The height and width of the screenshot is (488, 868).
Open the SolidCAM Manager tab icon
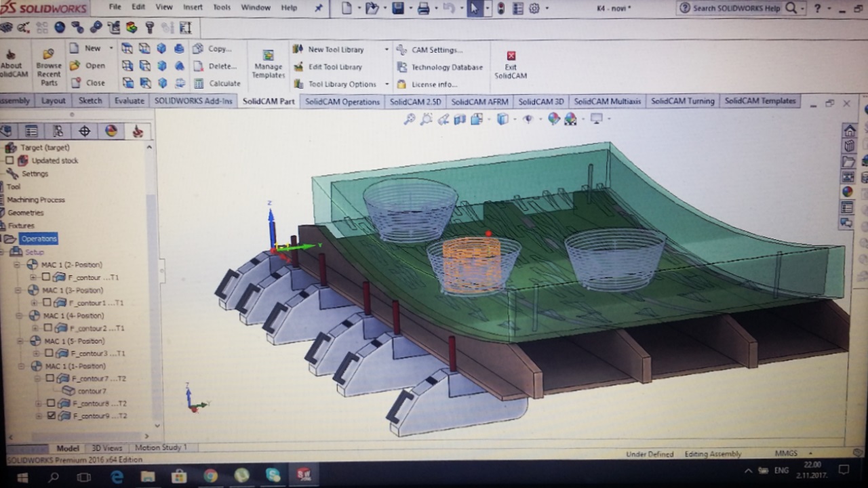coord(138,131)
